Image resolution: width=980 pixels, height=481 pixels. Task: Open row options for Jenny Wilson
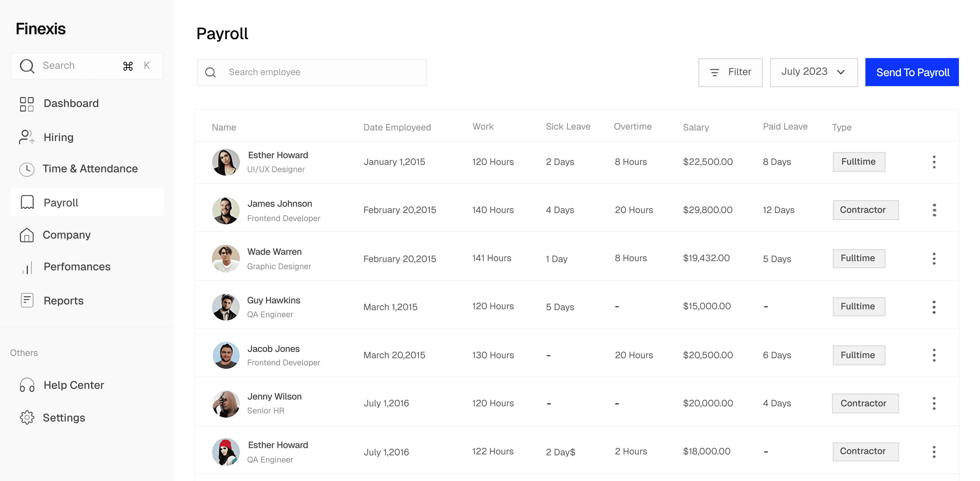934,403
